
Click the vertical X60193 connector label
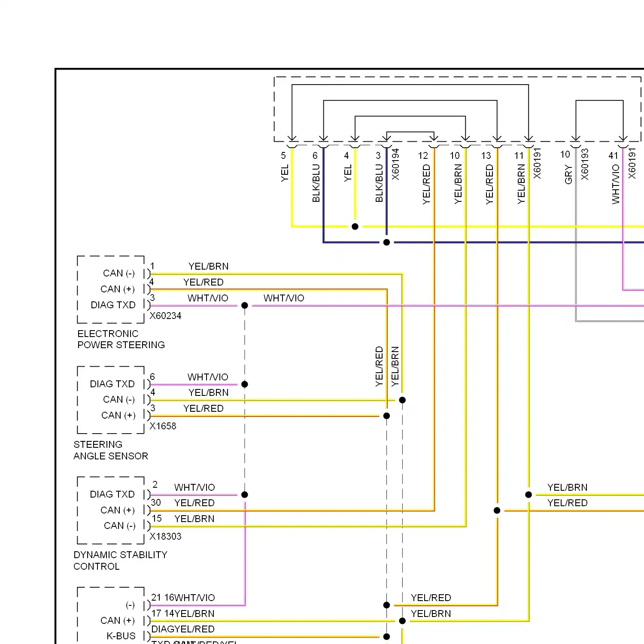click(585, 164)
